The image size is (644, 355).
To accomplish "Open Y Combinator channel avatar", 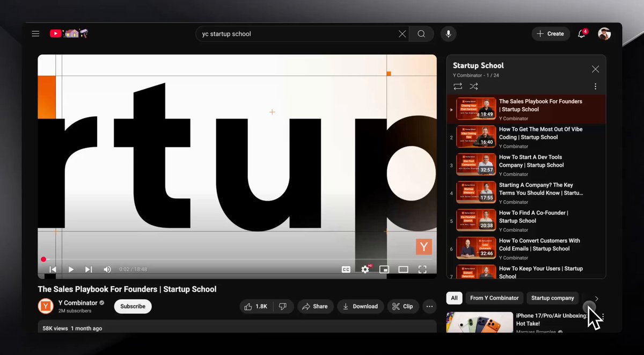I will [x=46, y=306].
